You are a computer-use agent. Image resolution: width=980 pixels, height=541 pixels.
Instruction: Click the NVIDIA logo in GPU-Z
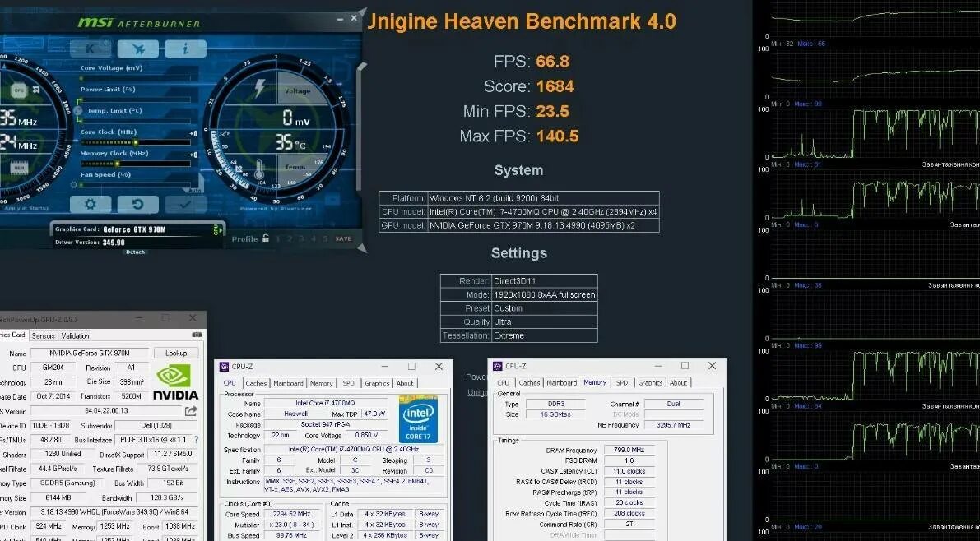(175, 382)
